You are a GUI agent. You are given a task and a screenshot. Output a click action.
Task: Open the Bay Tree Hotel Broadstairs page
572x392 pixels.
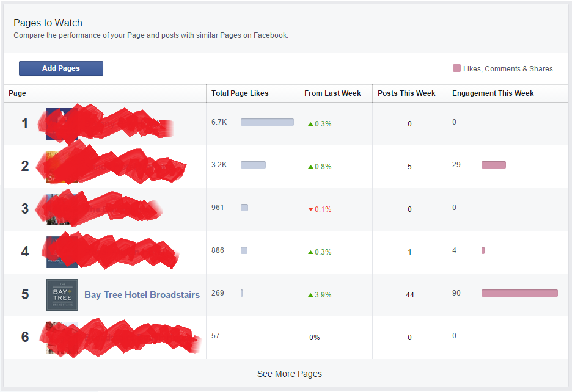(142, 294)
